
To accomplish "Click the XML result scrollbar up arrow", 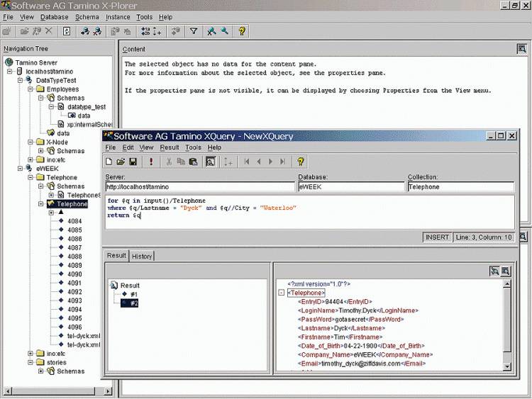I will pyautogui.click(x=507, y=284).
